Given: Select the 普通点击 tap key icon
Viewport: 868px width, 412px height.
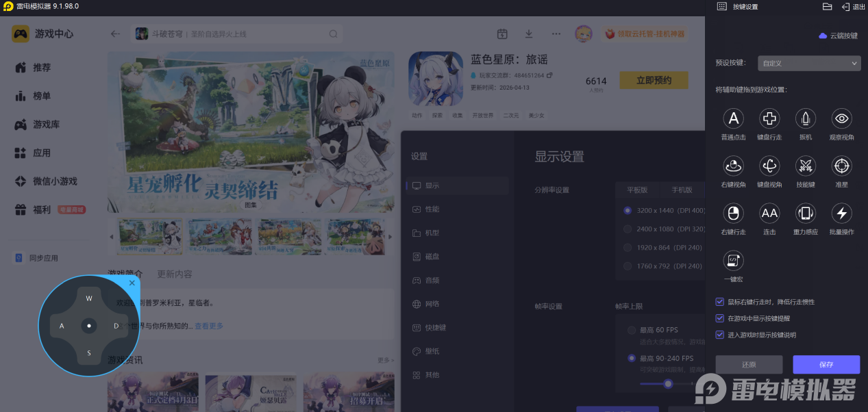Looking at the screenshot, I should click(733, 118).
